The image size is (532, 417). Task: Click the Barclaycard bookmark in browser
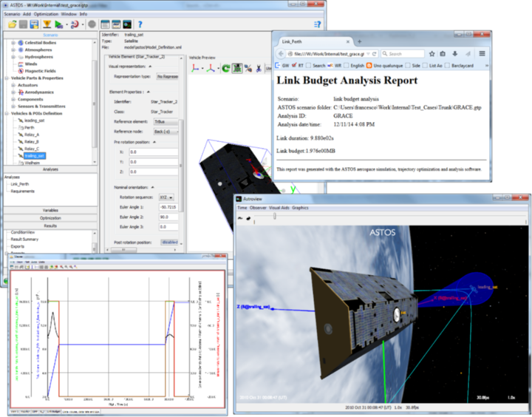coord(460,66)
